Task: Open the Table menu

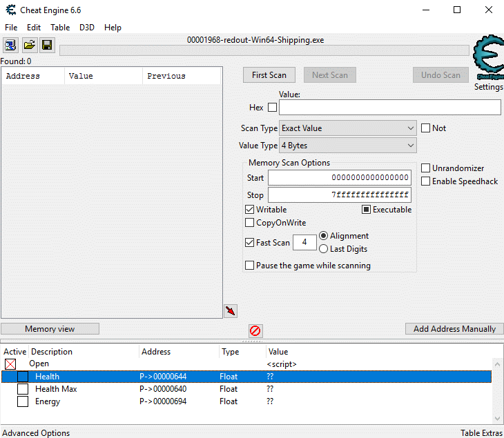Action: 60,28
